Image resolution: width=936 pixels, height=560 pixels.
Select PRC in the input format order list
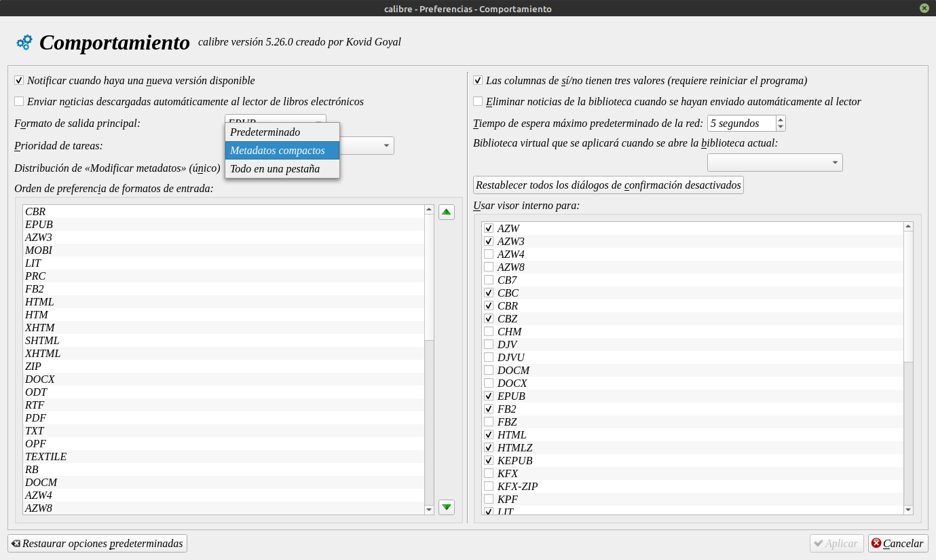pyautogui.click(x=223, y=276)
